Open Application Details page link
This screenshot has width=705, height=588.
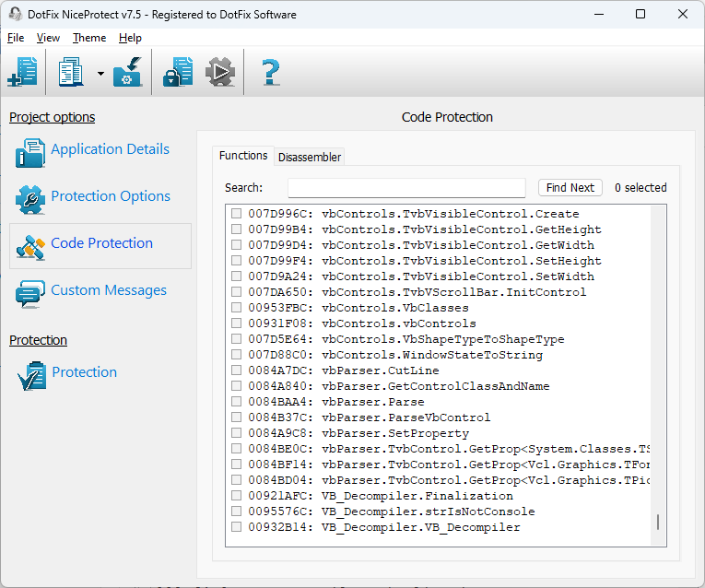[x=111, y=149]
